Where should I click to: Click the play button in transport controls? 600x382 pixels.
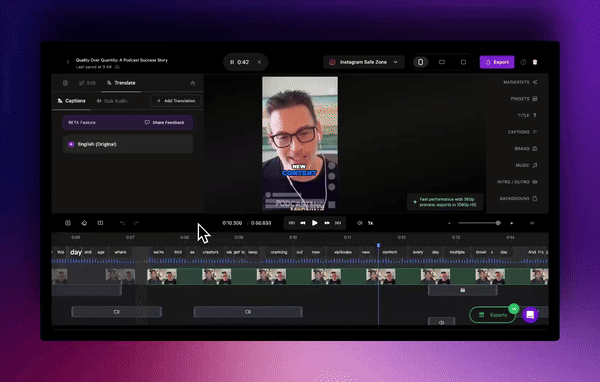315,223
